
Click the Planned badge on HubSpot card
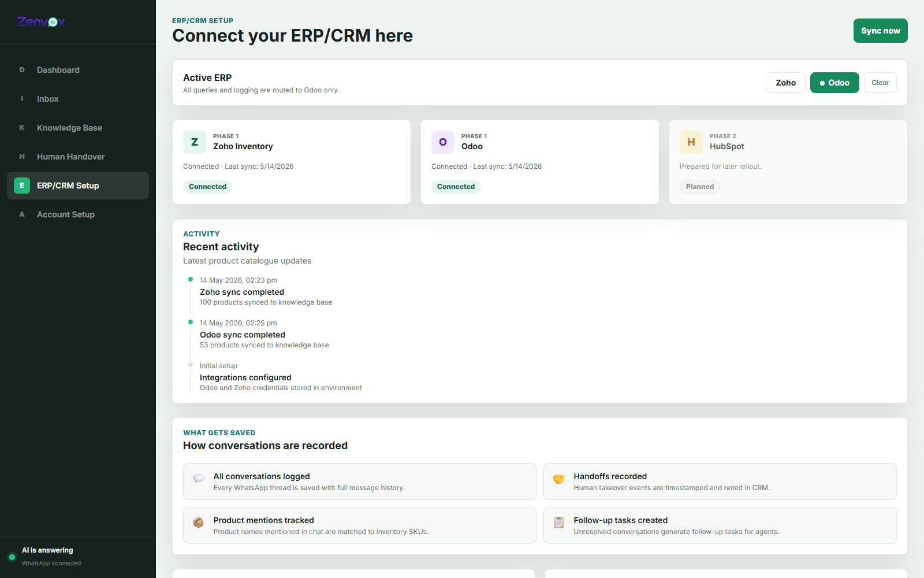(700, 187)
